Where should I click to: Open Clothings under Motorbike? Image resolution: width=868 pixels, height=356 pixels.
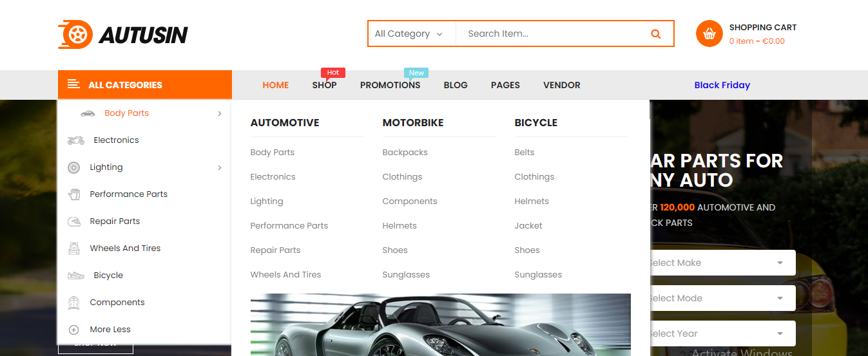pyautogui.click(x=403, y=177)
